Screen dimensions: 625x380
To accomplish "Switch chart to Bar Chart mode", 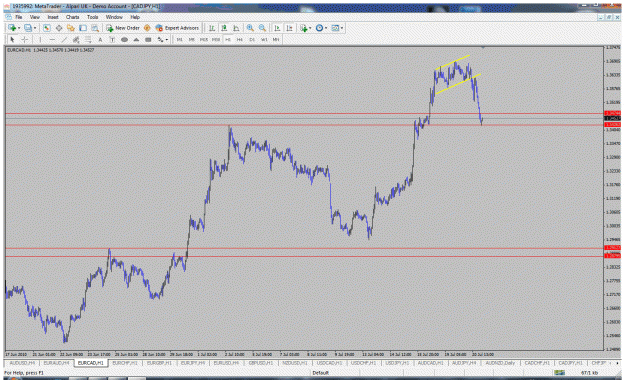I will [x=212, y=28].
